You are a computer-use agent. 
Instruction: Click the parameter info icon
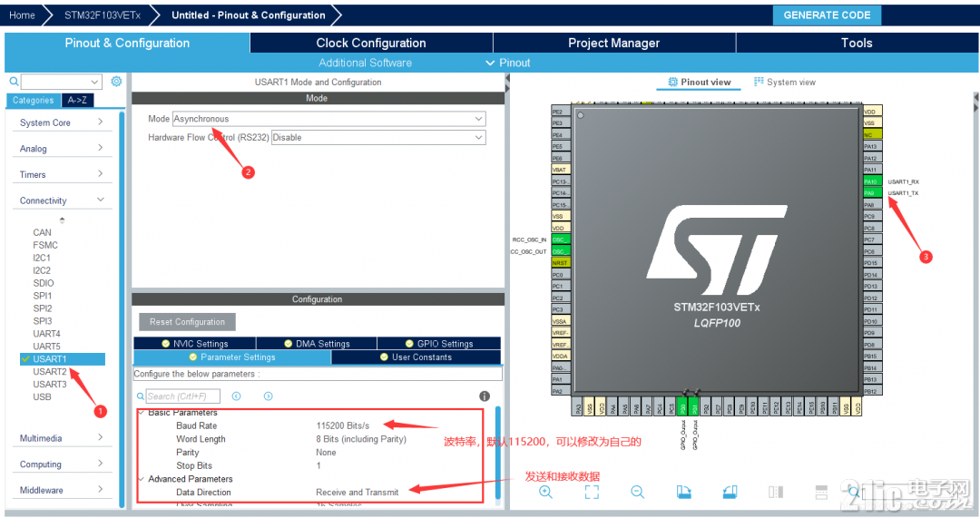pyautogui.click(x=485, y=396)
